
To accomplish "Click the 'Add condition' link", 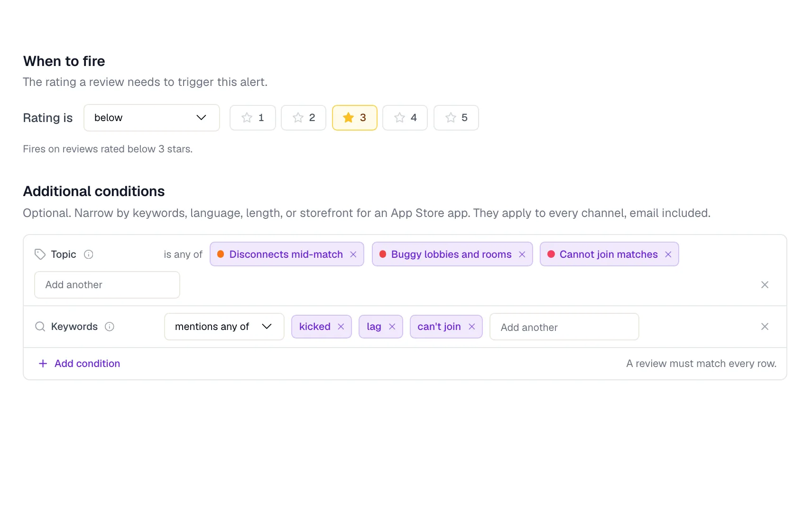I will pyautogui.click(x=79, y=364).
